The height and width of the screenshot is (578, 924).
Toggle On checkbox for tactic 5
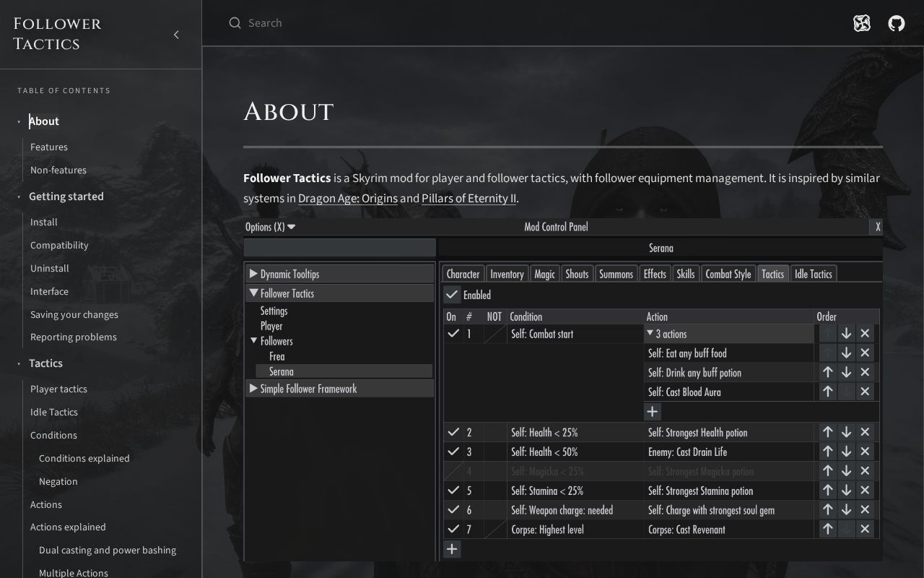point(453,491)
